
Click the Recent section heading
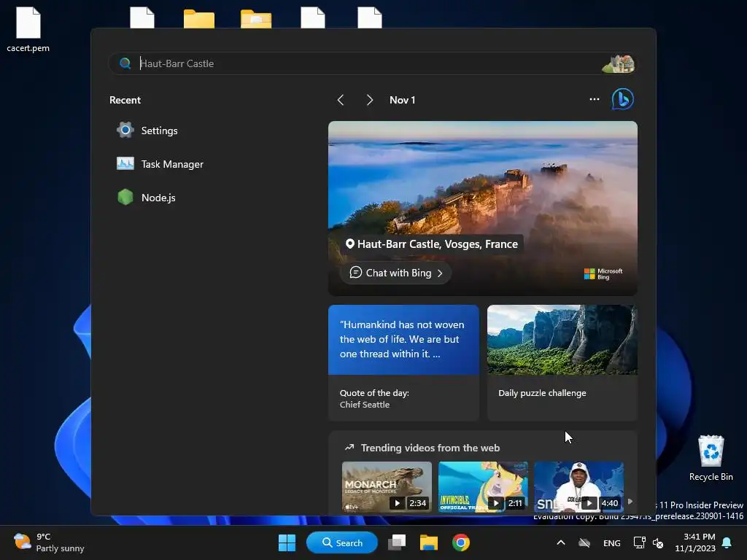point(125,100)
